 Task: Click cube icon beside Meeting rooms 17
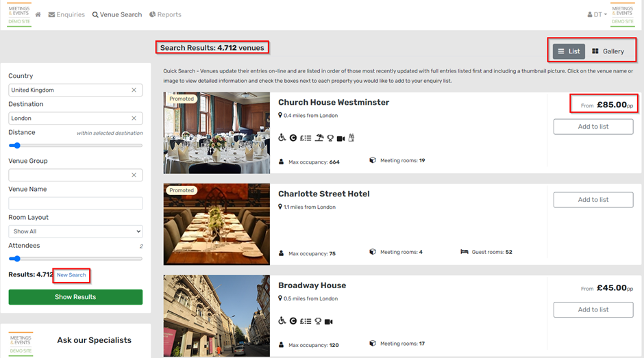coord(373,343)
